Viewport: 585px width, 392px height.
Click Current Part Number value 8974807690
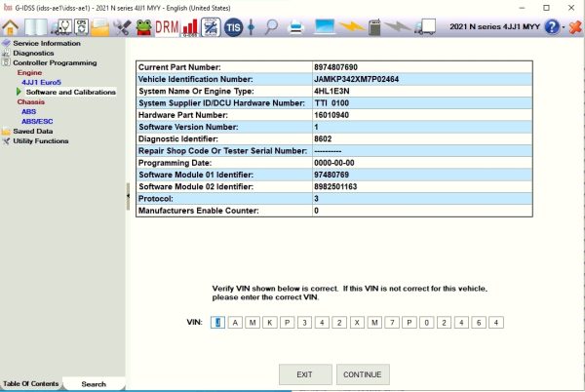(x=335, y=67)
